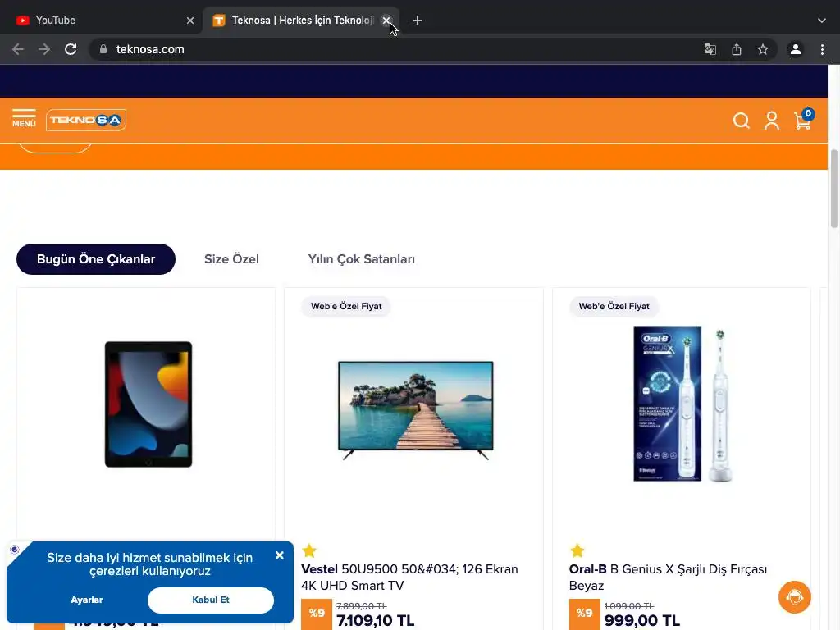Click the browser back arrow
This screenshot has width=840, height=630.
click(18, 49)
